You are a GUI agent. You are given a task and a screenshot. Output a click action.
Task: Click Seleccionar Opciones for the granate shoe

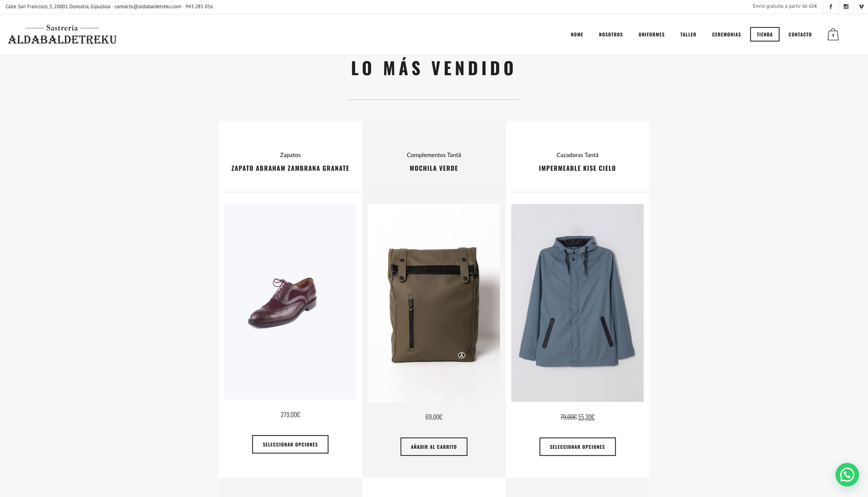point(290,445)
